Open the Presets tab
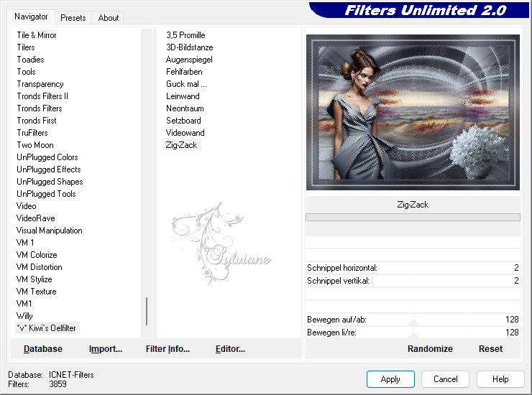 (x=73, y=18)
